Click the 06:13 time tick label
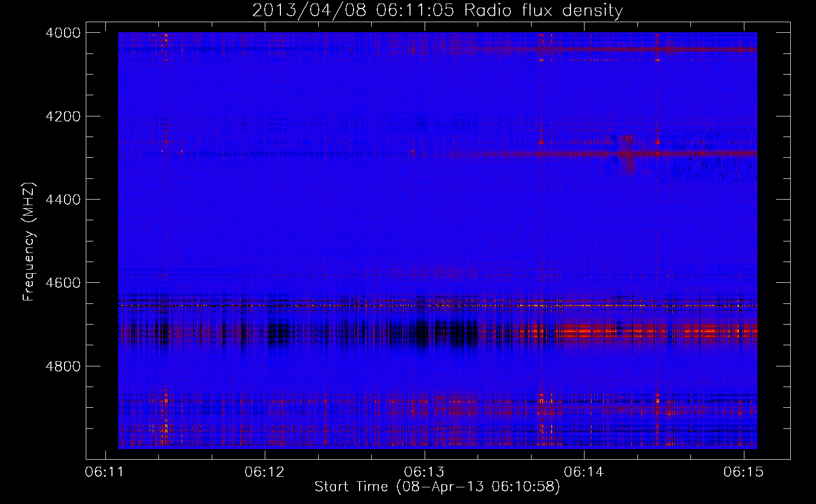 424,472
